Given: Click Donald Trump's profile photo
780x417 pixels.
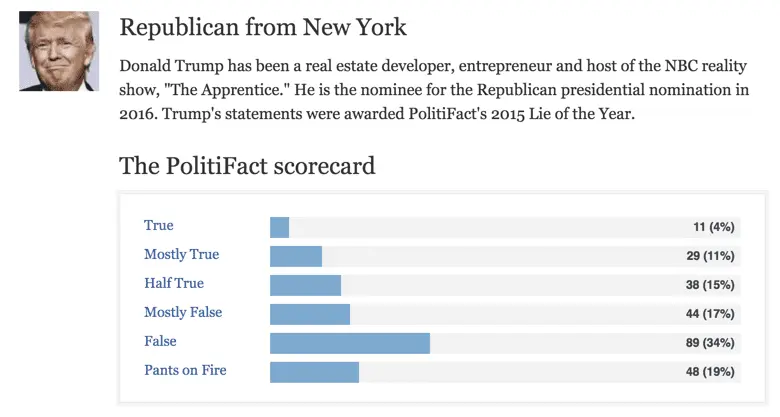Looking at the screenshot, I should coord(59,51).
